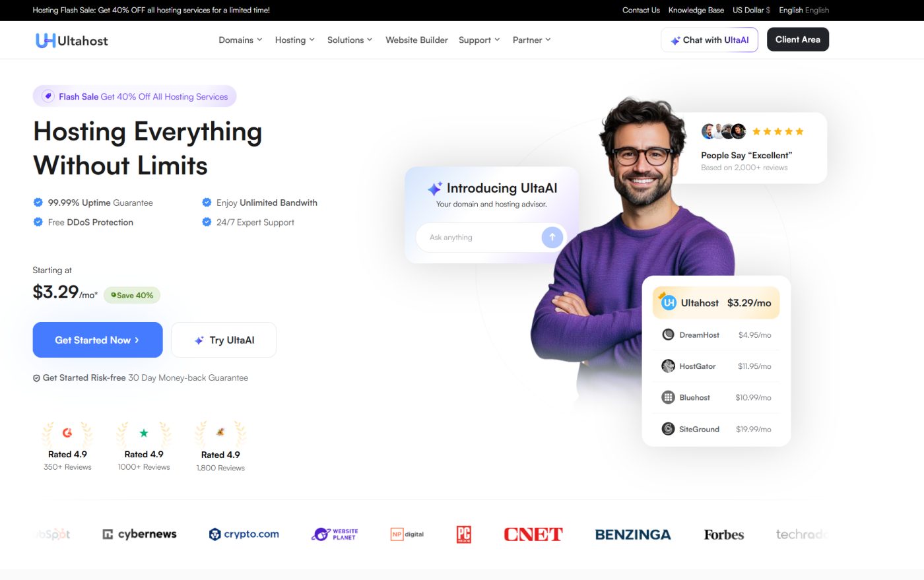Click the SiteGround icon in price list
The image size is (924, 580).
668,429
